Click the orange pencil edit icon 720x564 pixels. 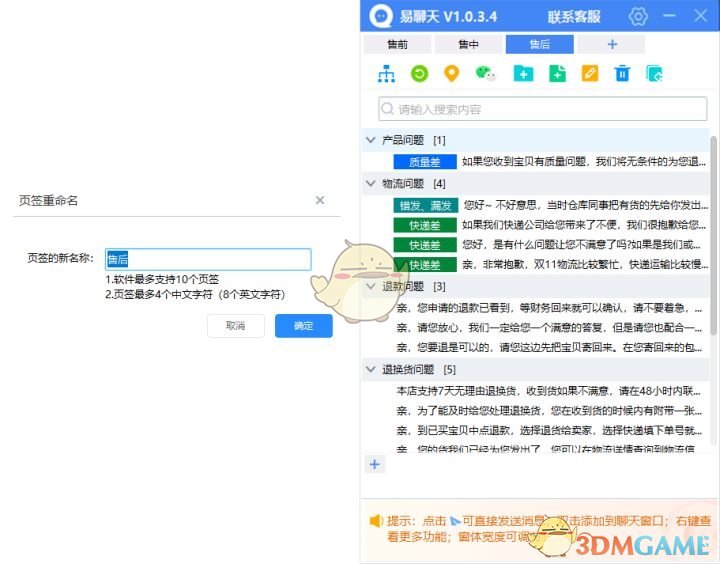click(590, 74)
